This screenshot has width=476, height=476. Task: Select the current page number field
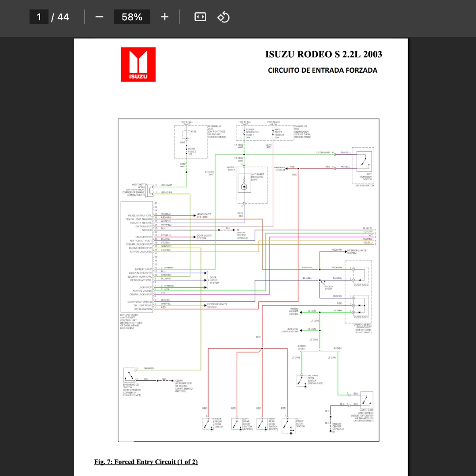tap(39, 17)
